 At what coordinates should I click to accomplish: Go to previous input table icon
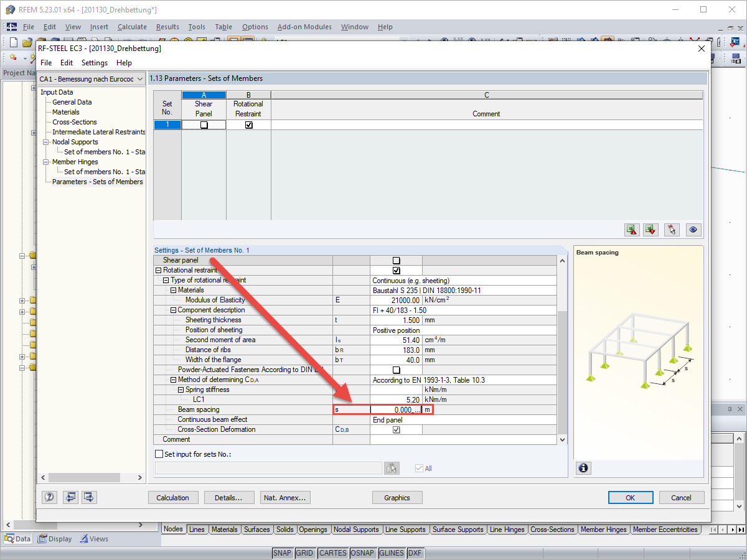[x=70, y=497]
